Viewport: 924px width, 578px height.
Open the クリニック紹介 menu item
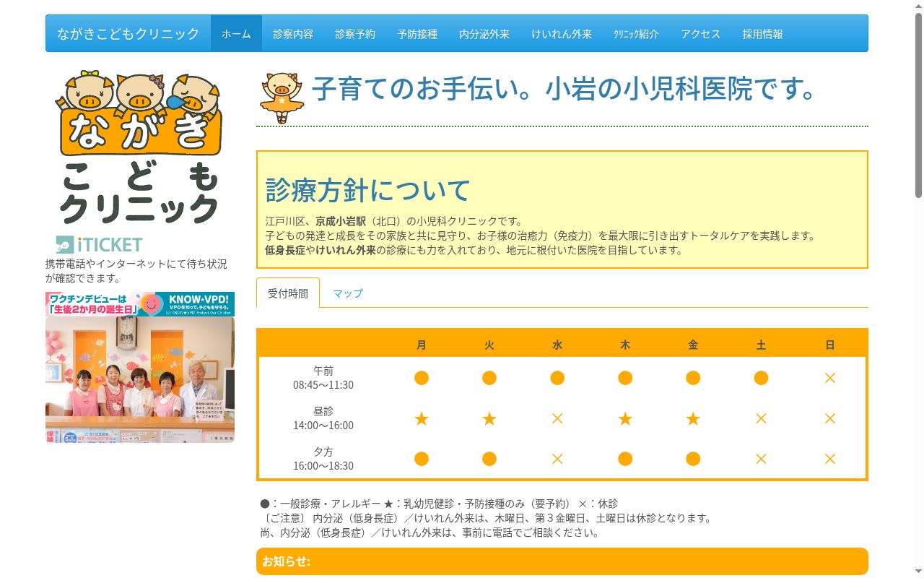pyautogui.click(x=636, y=34)
